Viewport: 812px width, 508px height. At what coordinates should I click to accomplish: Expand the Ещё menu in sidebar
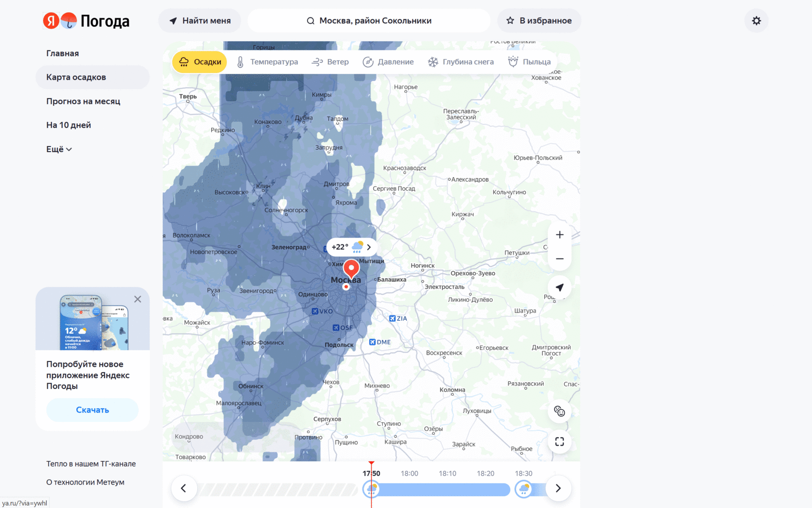click(x=59, y=149)
